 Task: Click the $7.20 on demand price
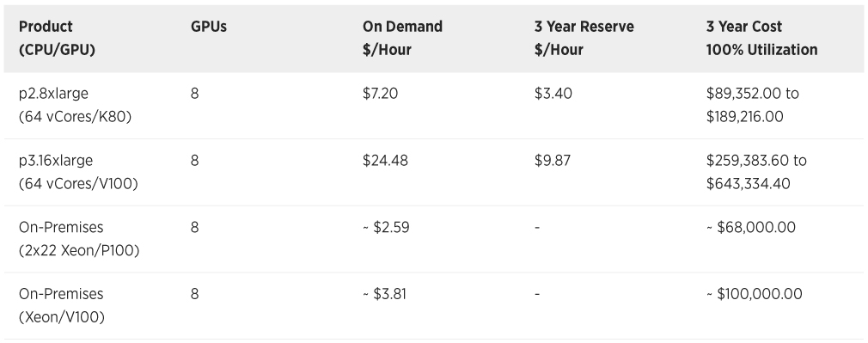381,94
